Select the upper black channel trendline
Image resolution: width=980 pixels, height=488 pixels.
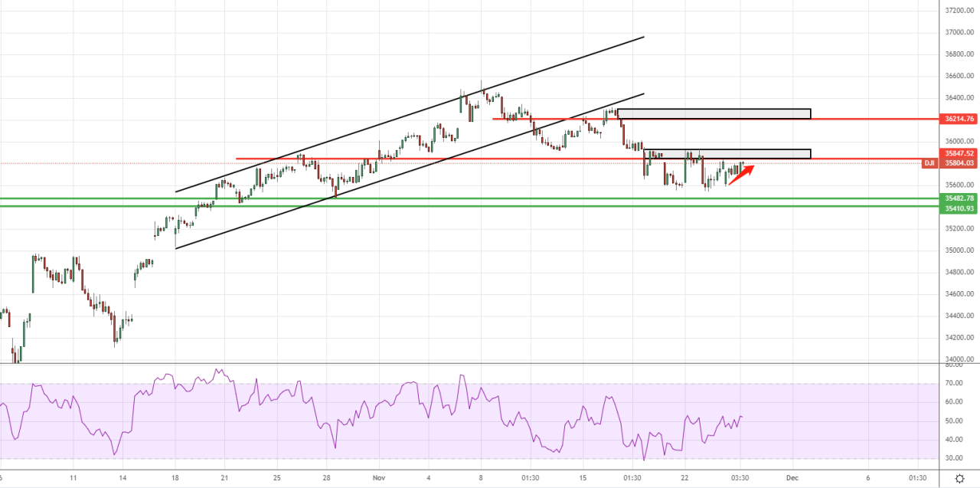(x=410, y=114)
